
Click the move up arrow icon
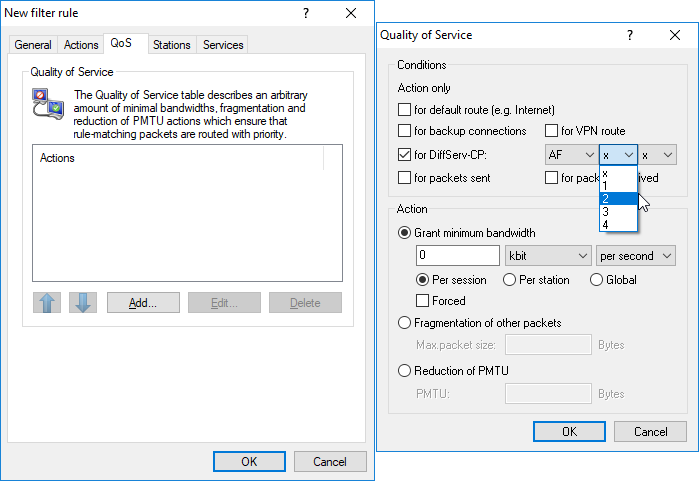47,302
